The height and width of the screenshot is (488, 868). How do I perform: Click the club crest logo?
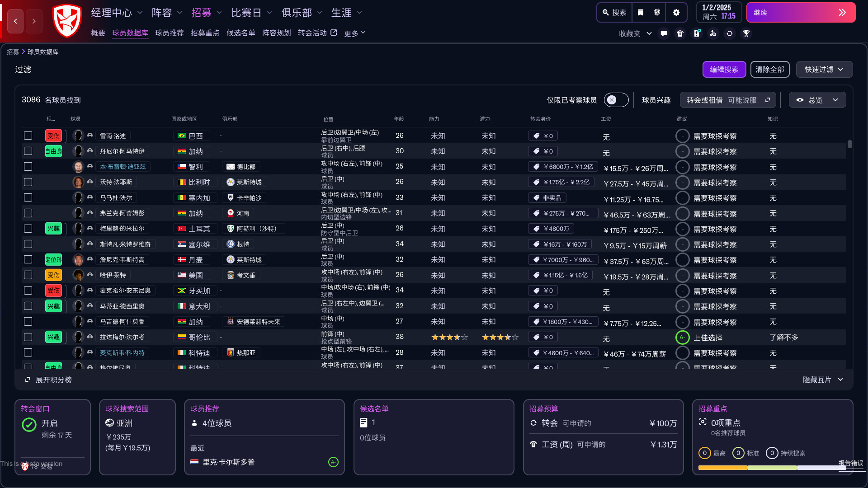point(67,20)
